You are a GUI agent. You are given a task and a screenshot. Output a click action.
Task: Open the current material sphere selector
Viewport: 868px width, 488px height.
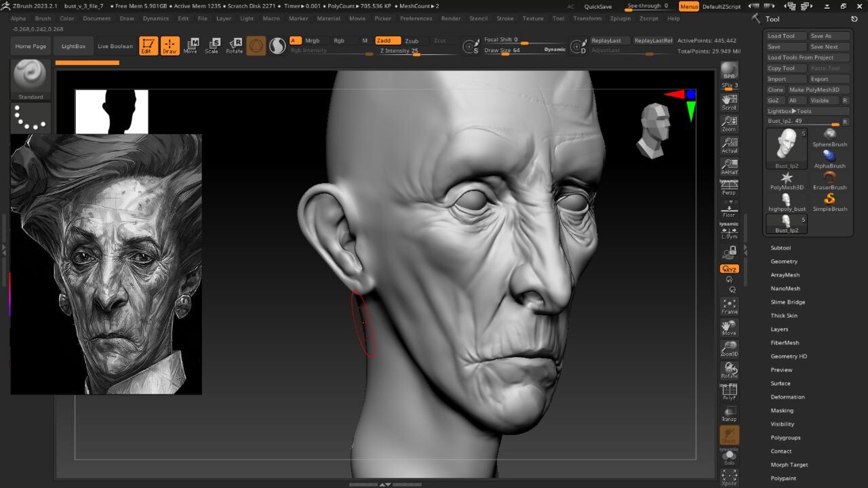[x=277, y=46]
